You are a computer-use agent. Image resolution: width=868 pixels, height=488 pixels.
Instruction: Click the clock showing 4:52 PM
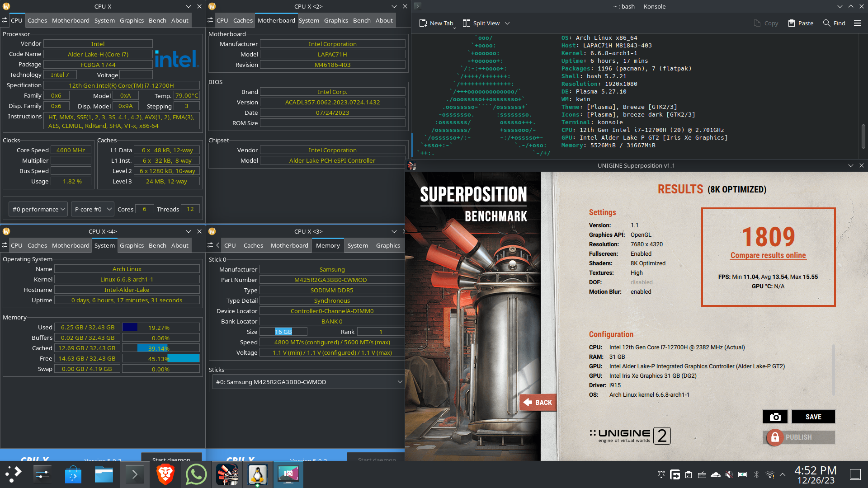click(x=816, y=470)
